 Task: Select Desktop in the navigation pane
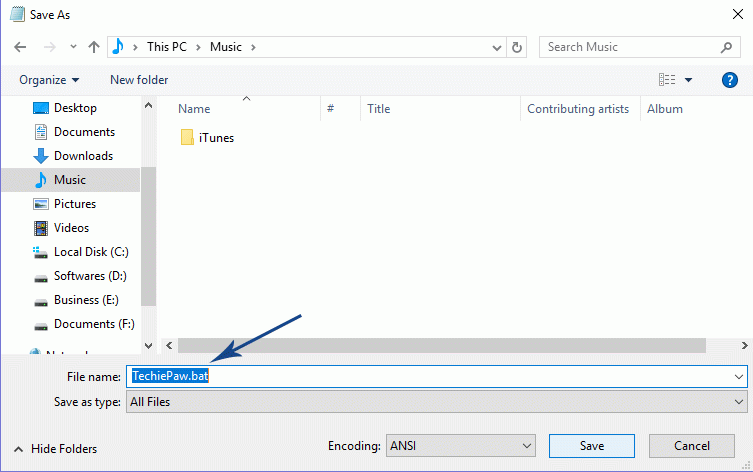75,108
